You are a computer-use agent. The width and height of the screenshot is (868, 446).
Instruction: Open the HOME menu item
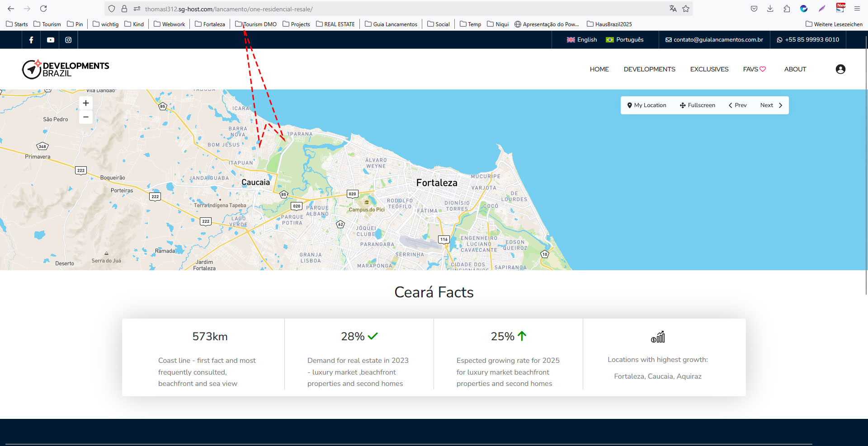[599, 69]
